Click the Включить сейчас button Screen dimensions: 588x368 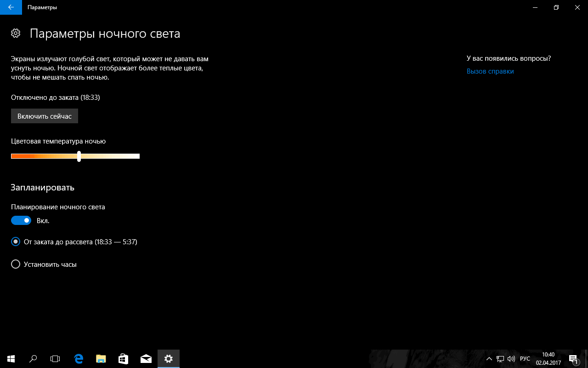pos(45,116)
